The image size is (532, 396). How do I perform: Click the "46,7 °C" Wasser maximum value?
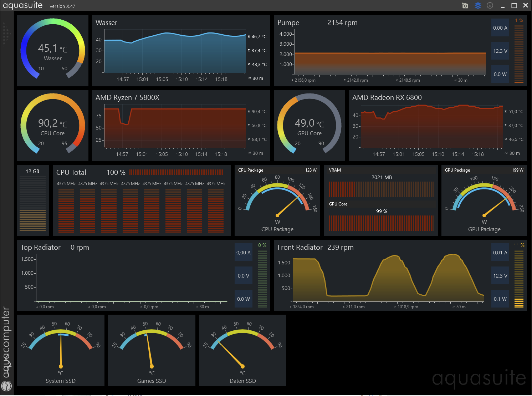pos(259,37)
